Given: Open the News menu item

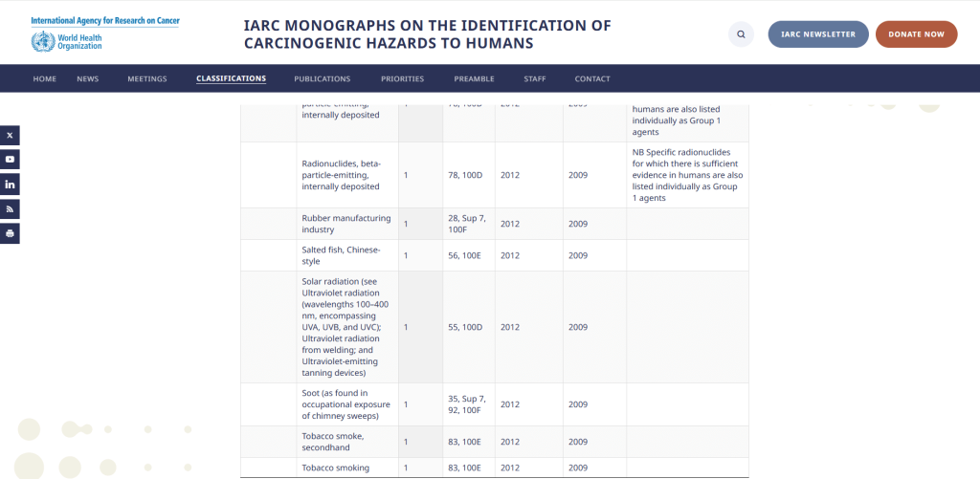Looking at the screenshot, I should [88, 78].
